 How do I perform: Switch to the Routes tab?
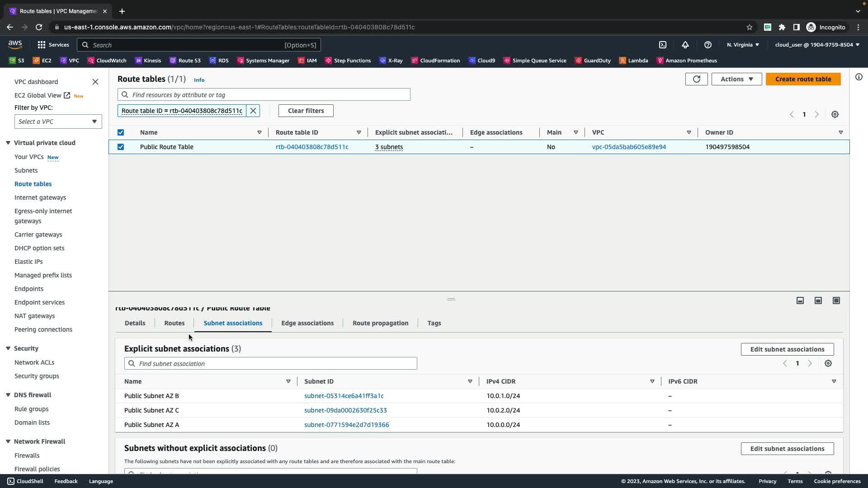[x=174, y=323]
